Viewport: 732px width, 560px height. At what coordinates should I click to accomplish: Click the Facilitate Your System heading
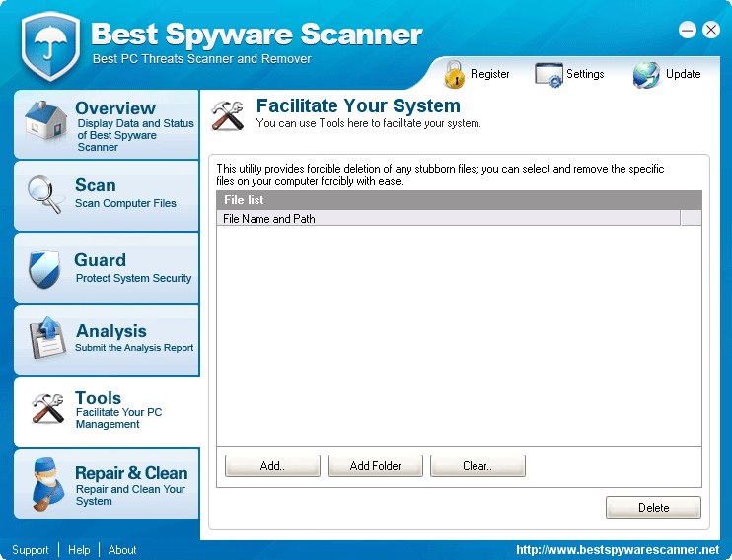[358, 105]
